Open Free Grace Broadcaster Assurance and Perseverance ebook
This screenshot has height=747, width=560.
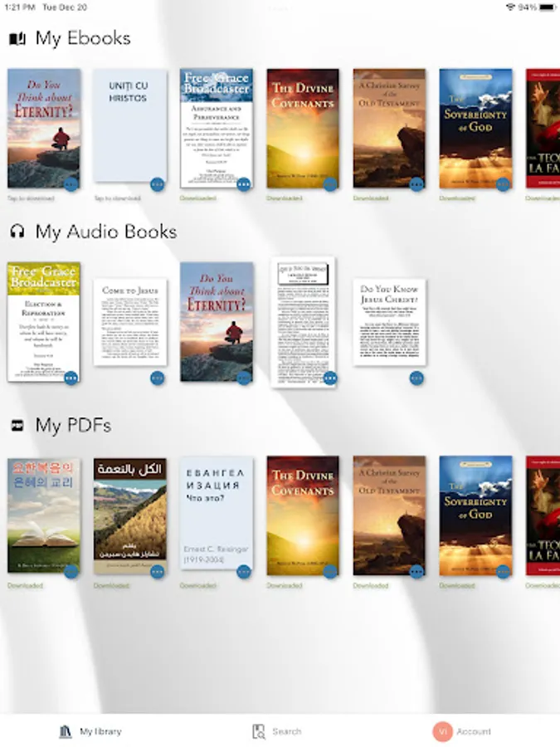[x=217, y=128]
